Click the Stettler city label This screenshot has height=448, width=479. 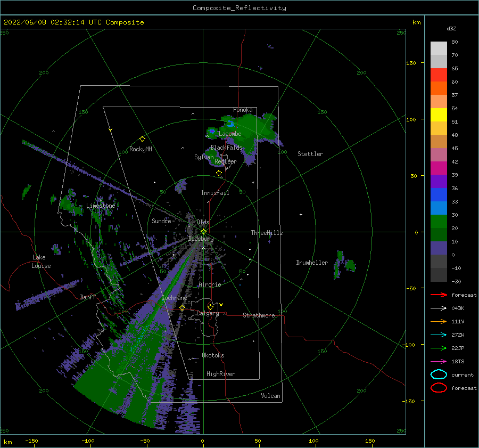(310, 154)
